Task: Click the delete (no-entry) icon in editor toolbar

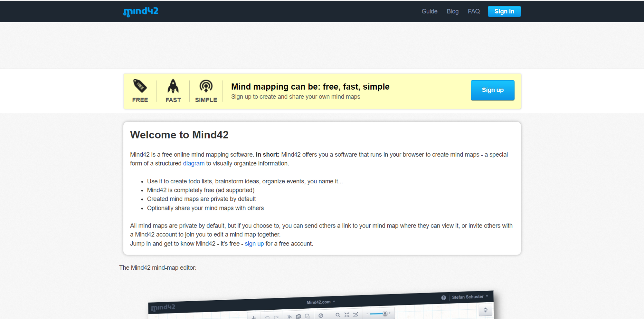Action: [321, 315]
